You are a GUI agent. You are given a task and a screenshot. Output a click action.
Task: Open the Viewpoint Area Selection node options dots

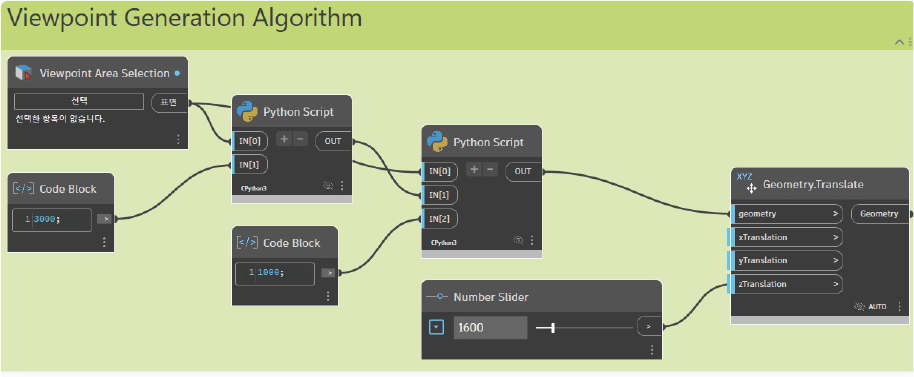tap(178, 139)
